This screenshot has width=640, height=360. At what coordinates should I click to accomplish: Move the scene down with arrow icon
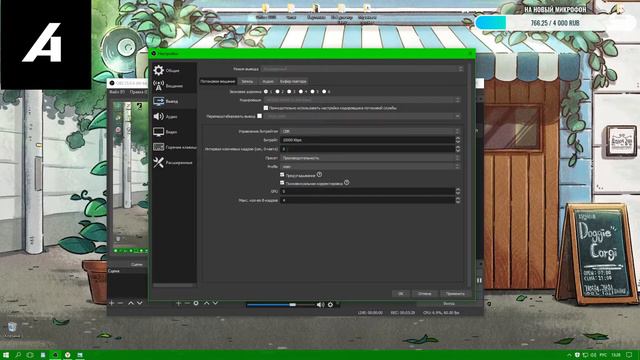coord(140,303)
